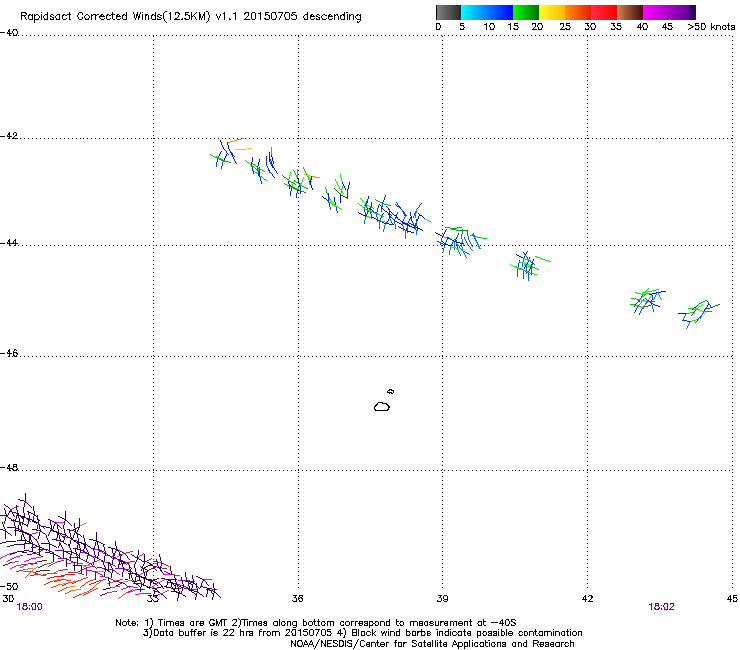Click the bottom-right '45' longitude axis label

(x=732, y=599)
